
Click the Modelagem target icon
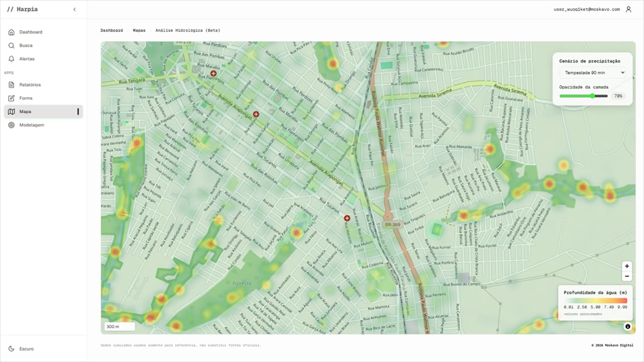point(11,125)
